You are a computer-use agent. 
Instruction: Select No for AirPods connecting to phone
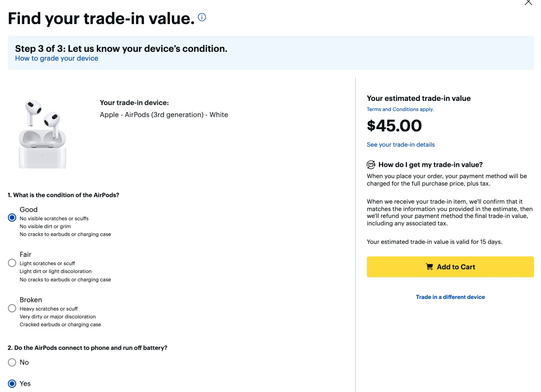pyautogui.click(x=12, y=362)
